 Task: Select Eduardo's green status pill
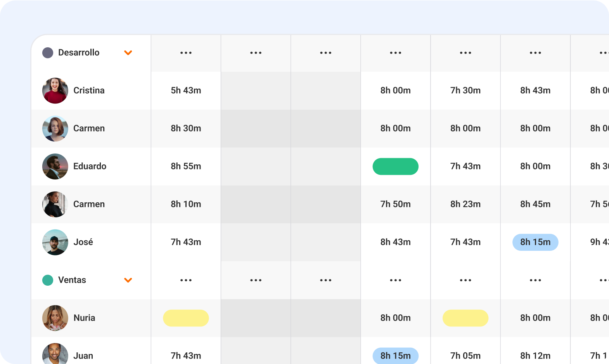[395, 167]
